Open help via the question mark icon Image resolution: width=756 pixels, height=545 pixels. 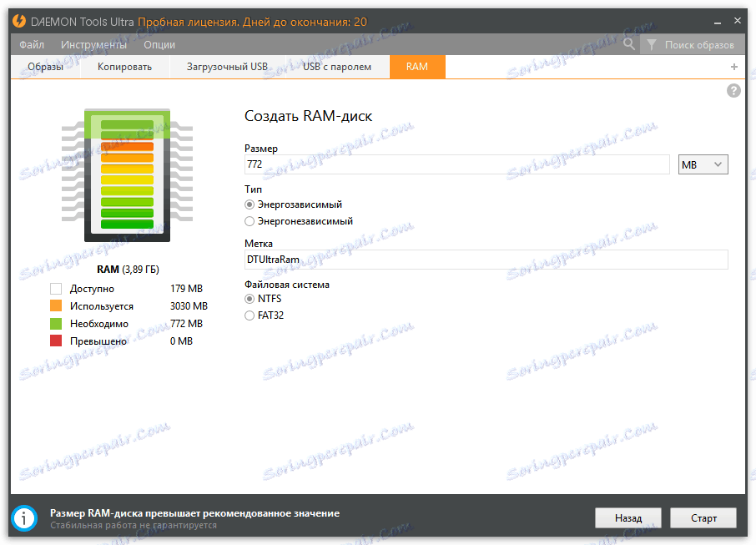tap(733, 91)
